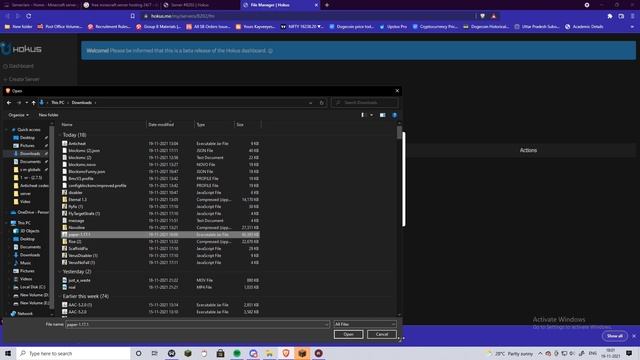Open Quick access in navigation pane
Viewport: 640px width, 360px height.
pyautogui.click(x=29, y=130)
